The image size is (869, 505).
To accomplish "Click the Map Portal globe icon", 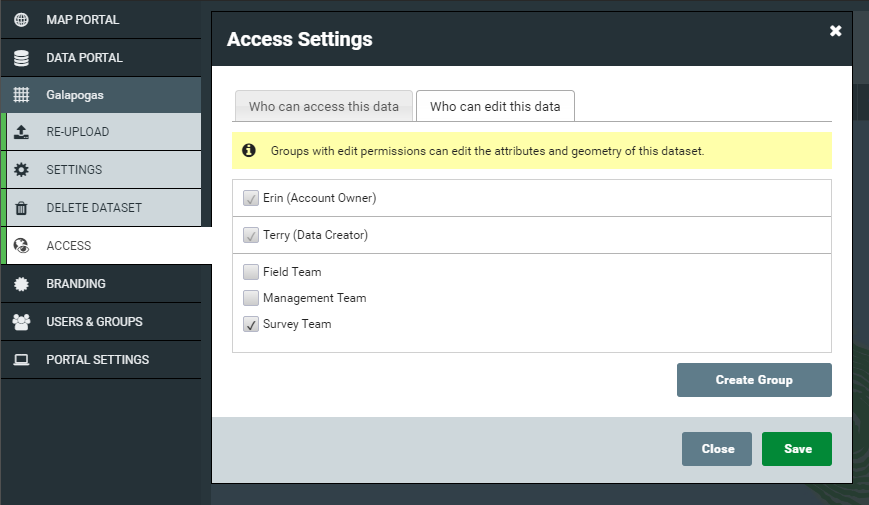I will click(21, 19).
